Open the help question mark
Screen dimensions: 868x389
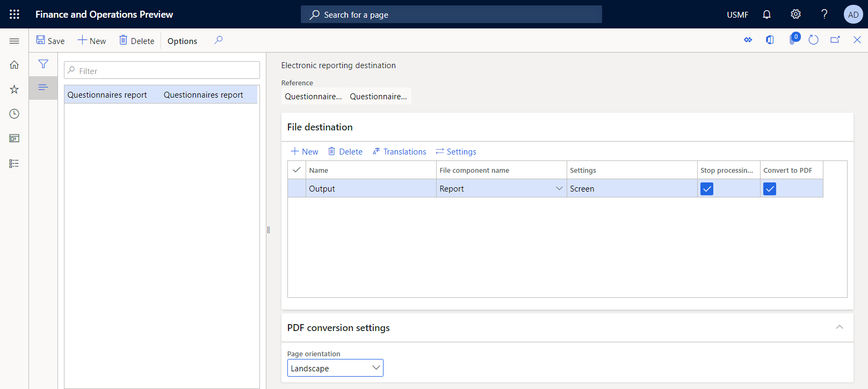[x=824, y=14]
